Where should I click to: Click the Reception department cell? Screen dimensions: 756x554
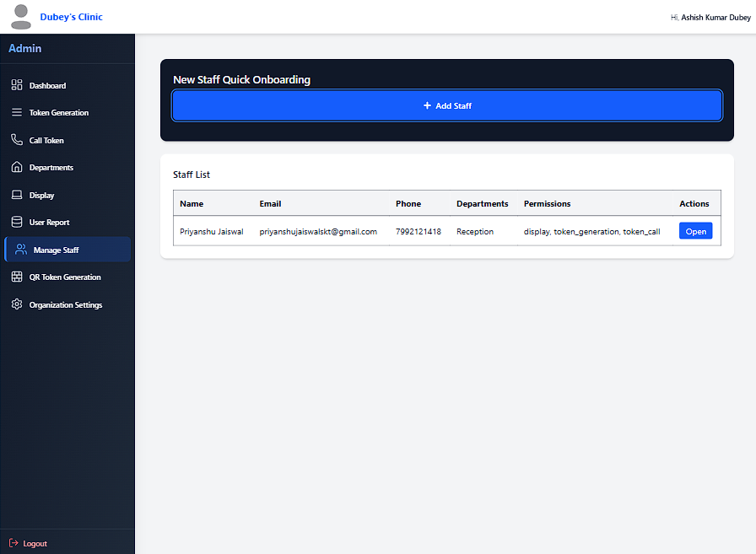475,230
